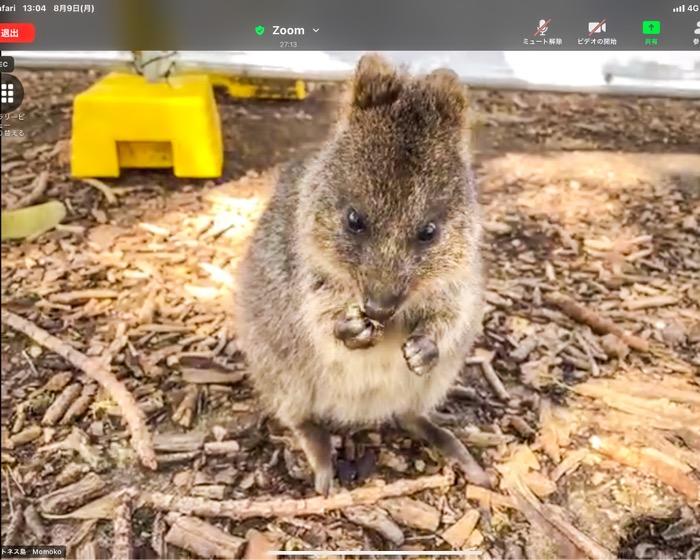The width and height of the screenshot is (700, 560).
Task: Tap the 4G network indicator
Action: tap(693, 7)
